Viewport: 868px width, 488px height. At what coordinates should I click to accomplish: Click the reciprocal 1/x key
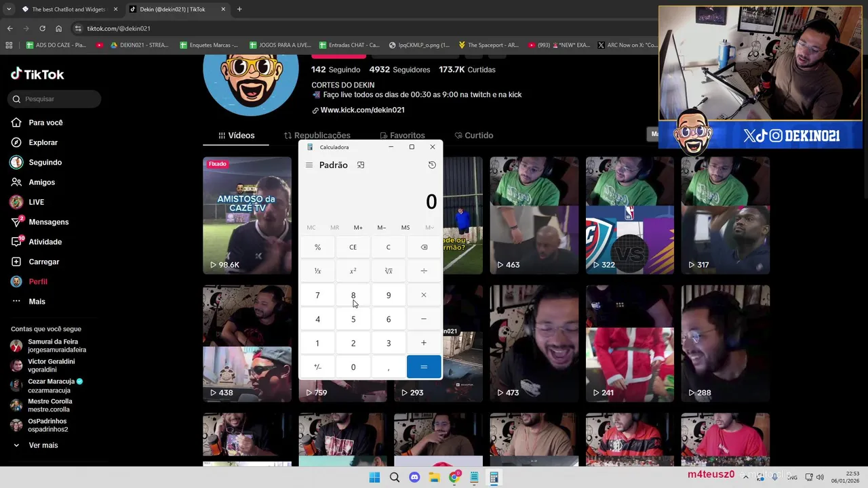click(x=317, y=271)
